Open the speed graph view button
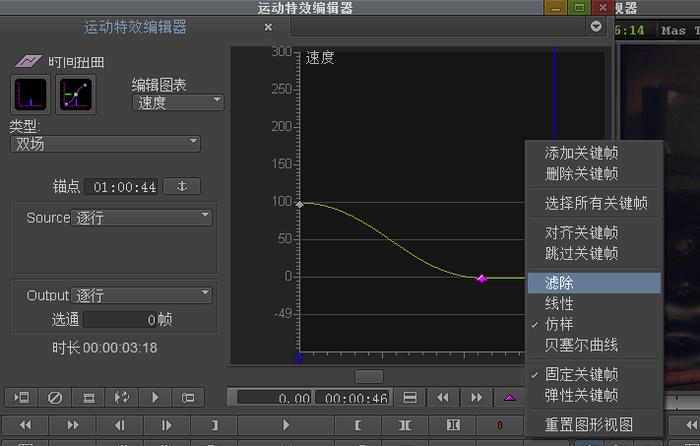 [x=30, y=94]
